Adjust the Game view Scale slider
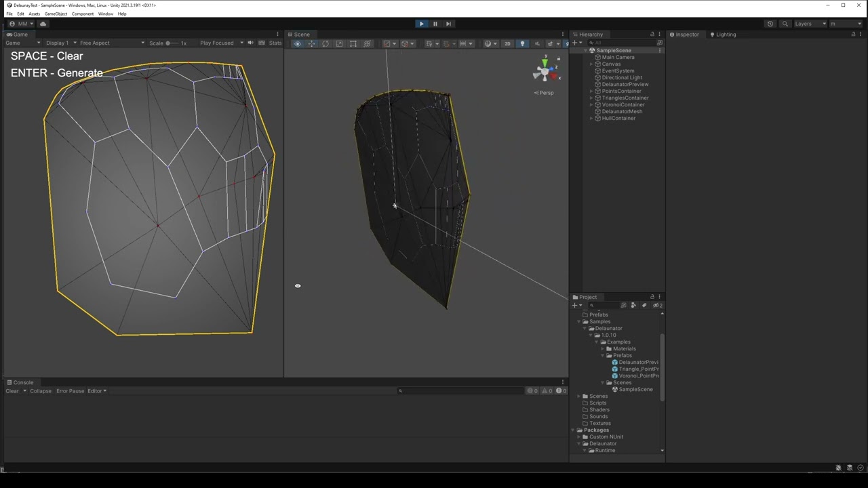The height and width of the screenshot is (488, 868). [x=168, y=43]
